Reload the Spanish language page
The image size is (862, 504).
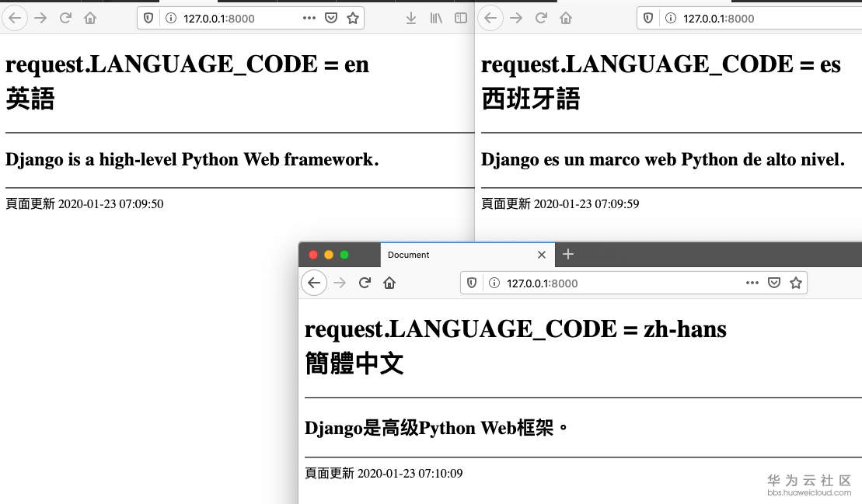541,18
